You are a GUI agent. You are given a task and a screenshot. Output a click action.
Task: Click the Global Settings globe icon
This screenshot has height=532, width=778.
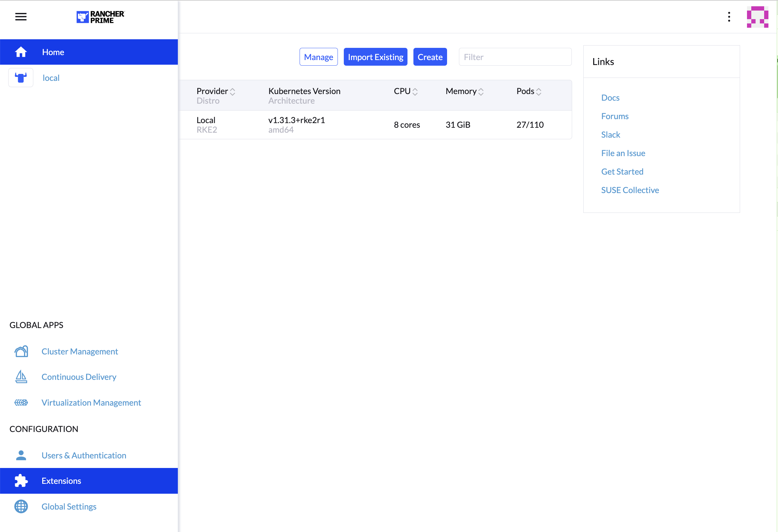21,507
